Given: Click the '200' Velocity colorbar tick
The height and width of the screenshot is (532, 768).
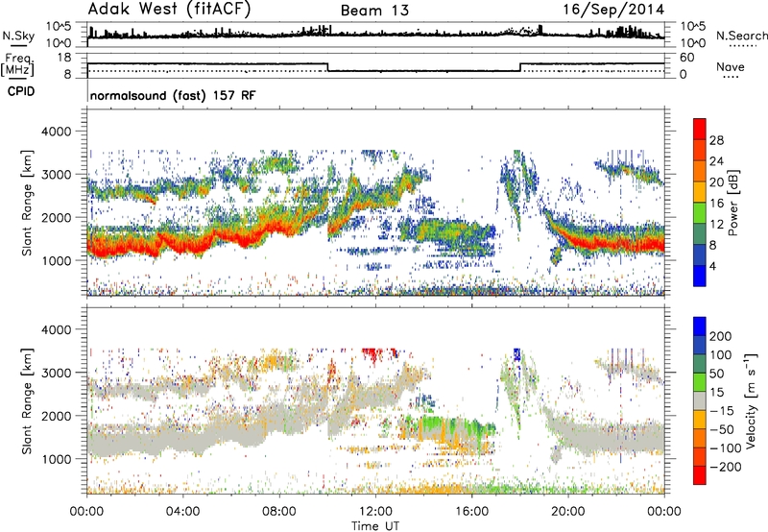Looking at the screenshot, I should point(721,336).
